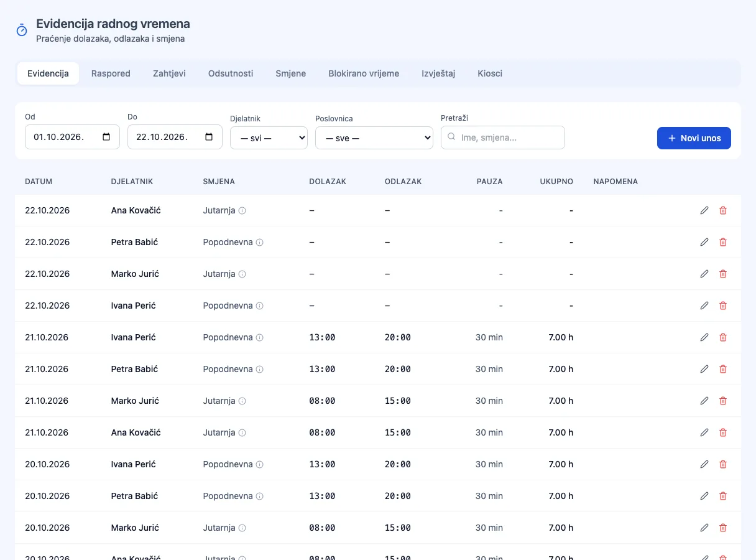View the Izvještaj tab
Screen dimensions: 756x560
[438, 73]
